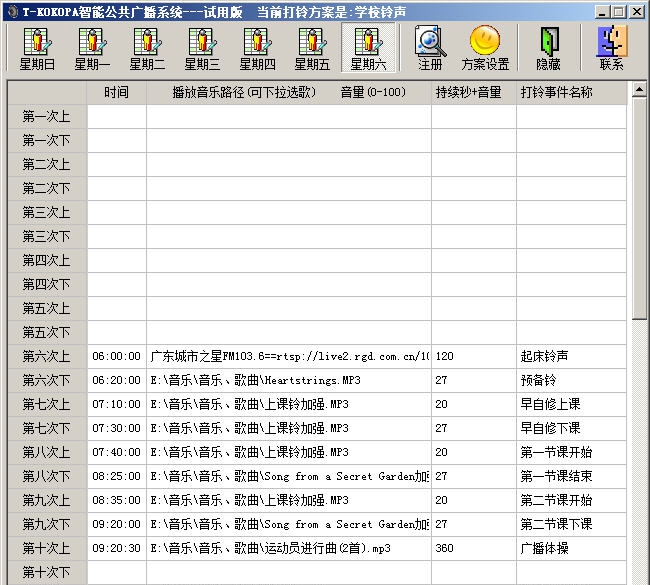Click the empty time cell for 第一次上
The image size is (650, 585).
click(116, 117)
